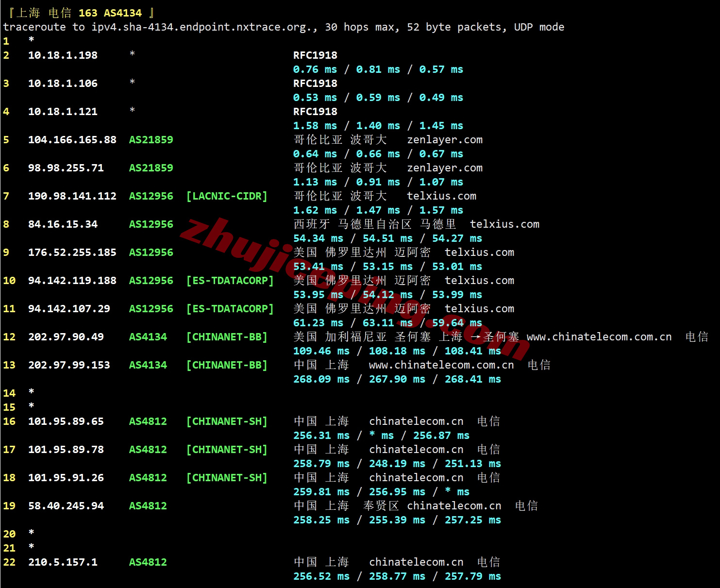The image size is (720, 588).
Task: Click the 上海 电信 163 AS4134 header
Action: point(81,13)
